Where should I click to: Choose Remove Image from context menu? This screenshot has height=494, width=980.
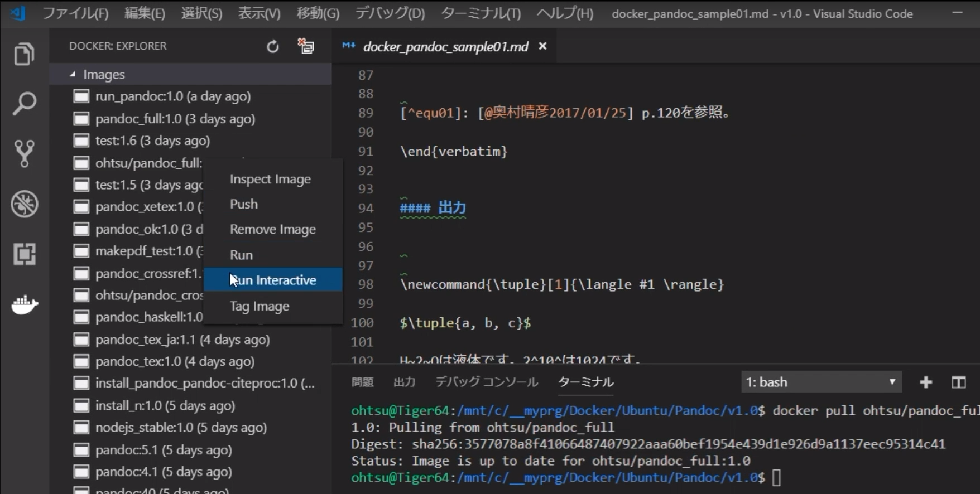tap(273, 229)
